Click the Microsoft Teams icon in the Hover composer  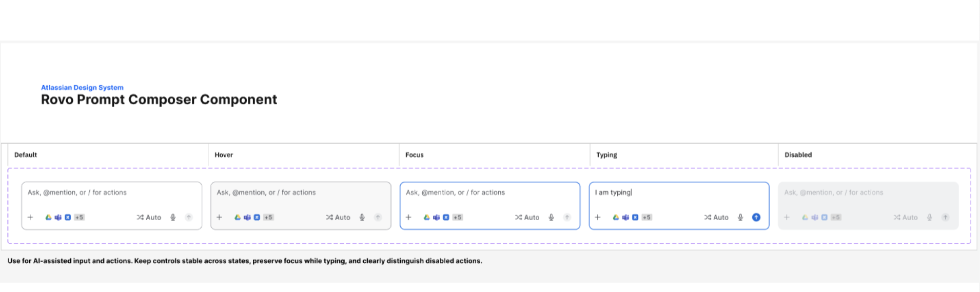(x=247, y=218)
